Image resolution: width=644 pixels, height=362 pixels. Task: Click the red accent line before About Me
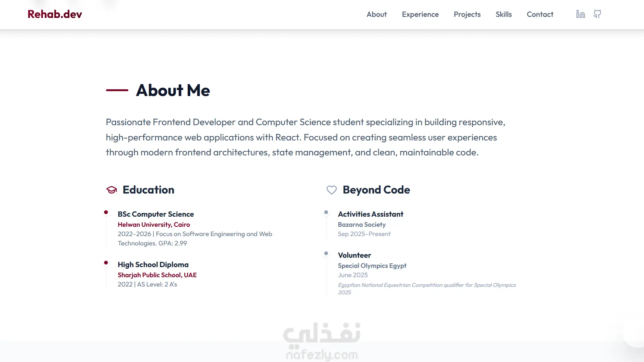pos(117,90)
